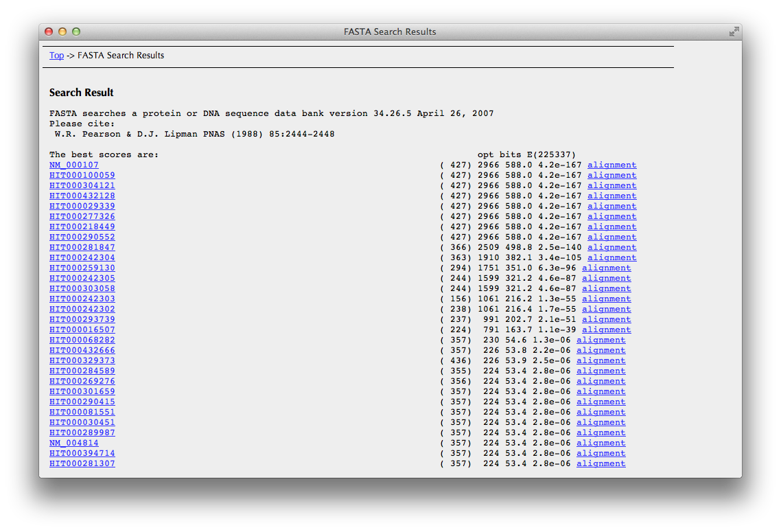
Task: Open hit HIT000100059 entry
Action: (x=82, y=176)
